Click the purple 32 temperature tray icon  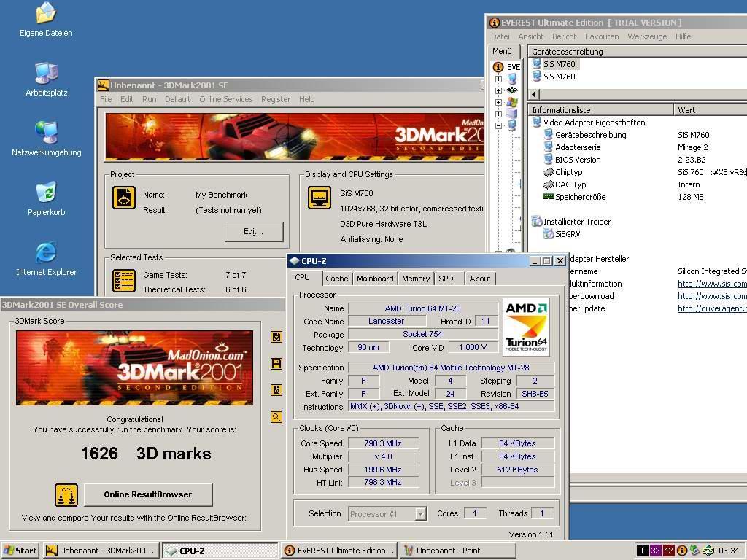656,551
